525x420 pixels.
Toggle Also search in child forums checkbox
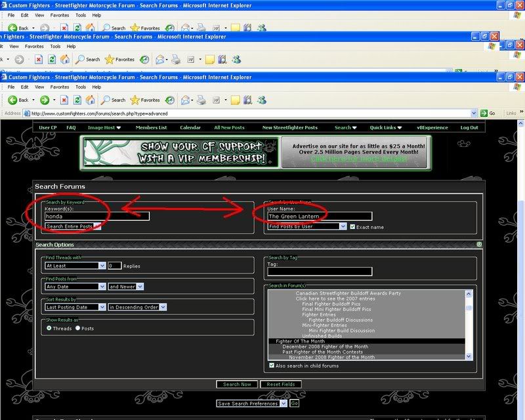pyautogui.click(x=272, y=366)
